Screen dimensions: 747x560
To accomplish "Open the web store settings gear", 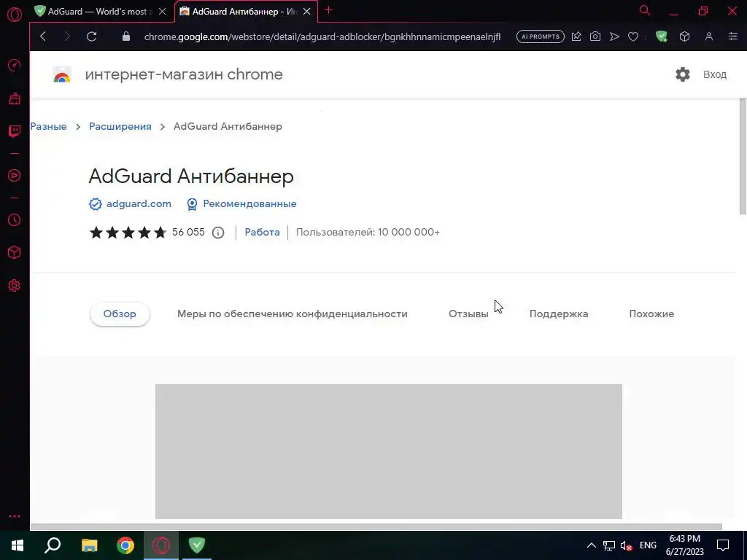I will [683, 74].
